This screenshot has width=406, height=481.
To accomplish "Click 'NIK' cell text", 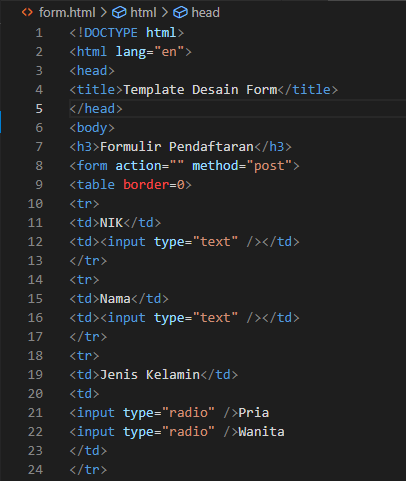I will [111, 223].
